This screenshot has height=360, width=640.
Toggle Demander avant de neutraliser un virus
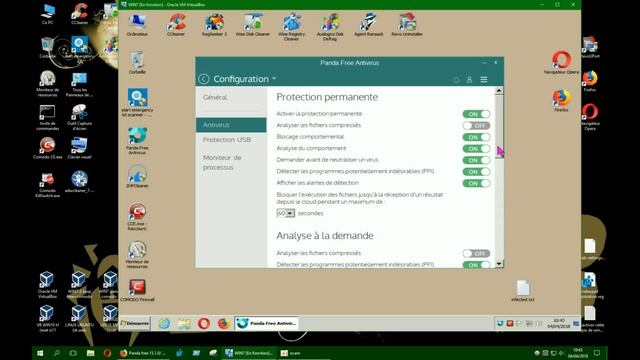tap(476, 160)
